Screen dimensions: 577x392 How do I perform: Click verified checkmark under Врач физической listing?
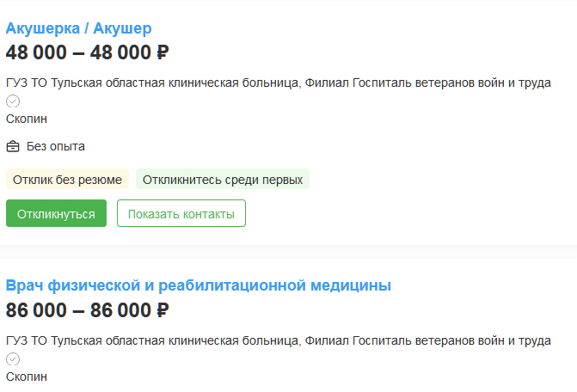pyautogui.click(x=13, y=359)
